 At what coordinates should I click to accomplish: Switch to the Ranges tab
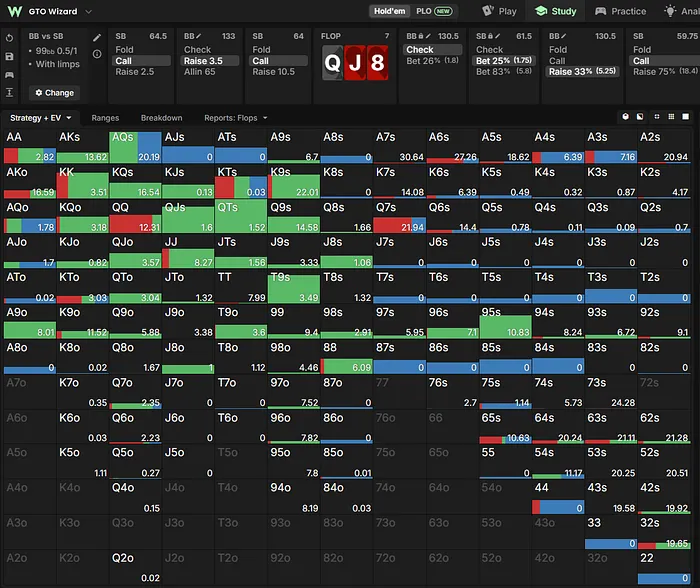pyautogui.click(x=105, y=118)
